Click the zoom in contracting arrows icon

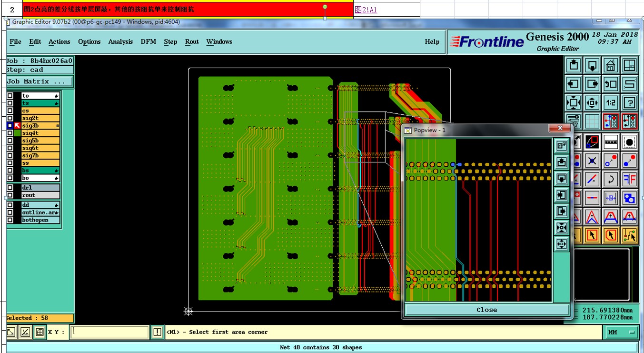(592, 102)
